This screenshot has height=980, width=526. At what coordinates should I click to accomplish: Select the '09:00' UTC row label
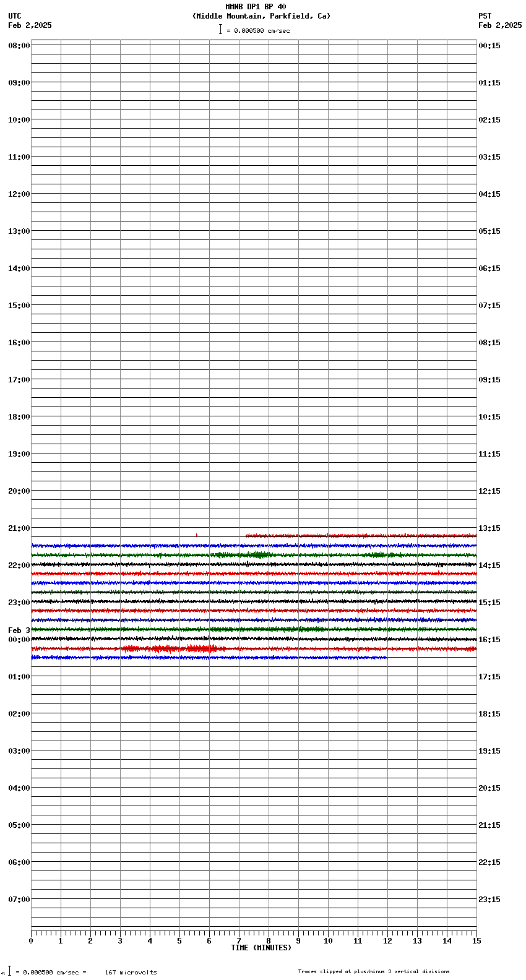click(19, 83)
